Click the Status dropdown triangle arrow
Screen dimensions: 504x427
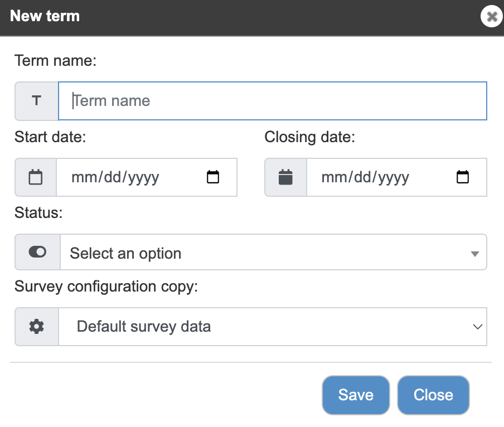tap(475, 254)
